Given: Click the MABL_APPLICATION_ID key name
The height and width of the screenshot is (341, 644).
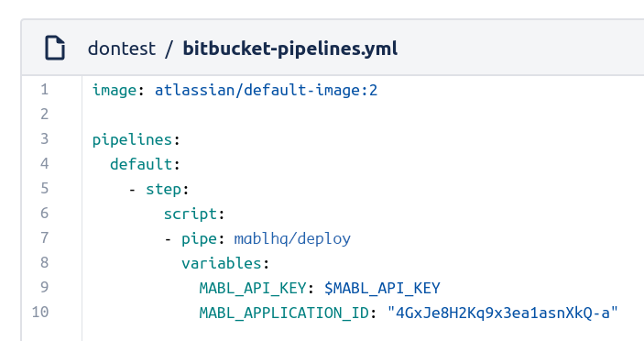Looking at the screenshot, I should coord(284,313).
